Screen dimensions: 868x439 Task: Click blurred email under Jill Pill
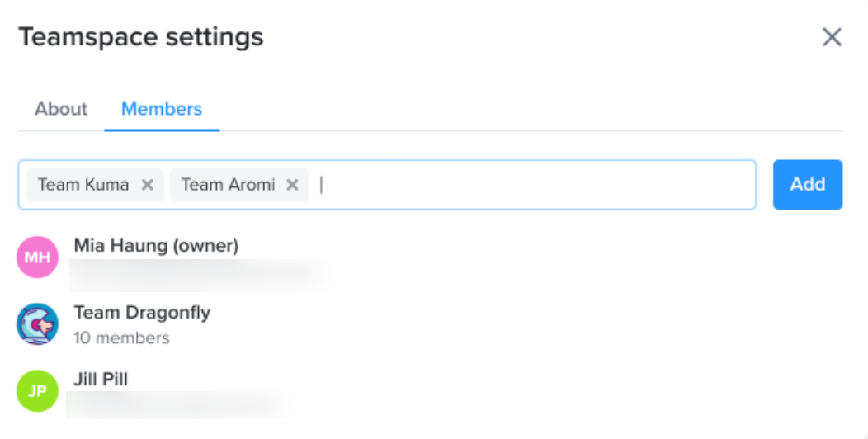tap(180, 405)
